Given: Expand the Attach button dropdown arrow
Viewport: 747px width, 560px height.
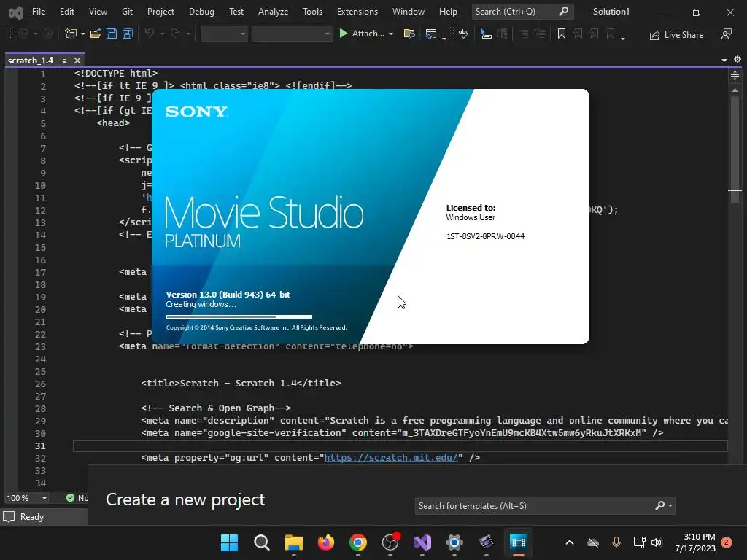Looking at the screenshot, I should (391, 34).
